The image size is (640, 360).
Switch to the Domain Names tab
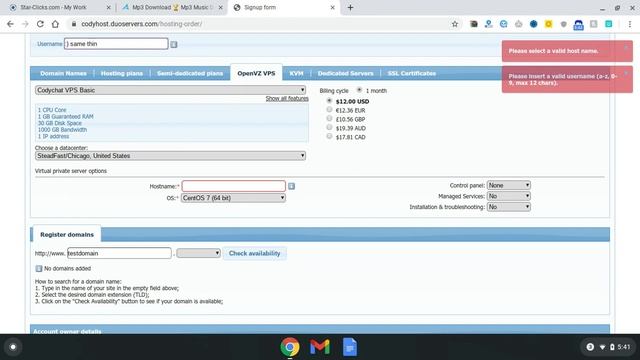coord(63,73)
